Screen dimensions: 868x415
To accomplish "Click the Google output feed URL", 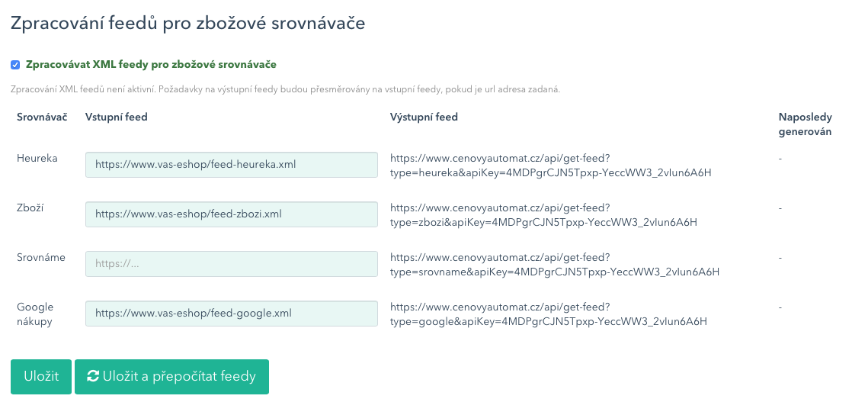I will pyautogui.click(x=549, y=314).
